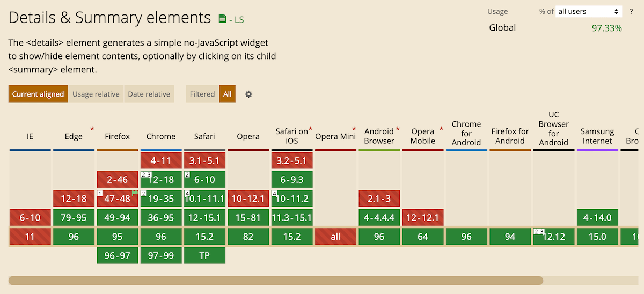The height and width of the screenshot is (294, 644).
Task: Click the note 1 marker on Firefox 47-48
Action: (x=100, y=193)
